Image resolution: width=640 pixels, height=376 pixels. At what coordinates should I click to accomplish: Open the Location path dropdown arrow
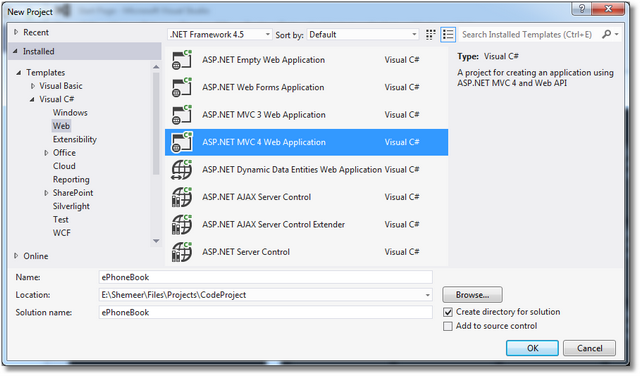click(x=427, y=295)
